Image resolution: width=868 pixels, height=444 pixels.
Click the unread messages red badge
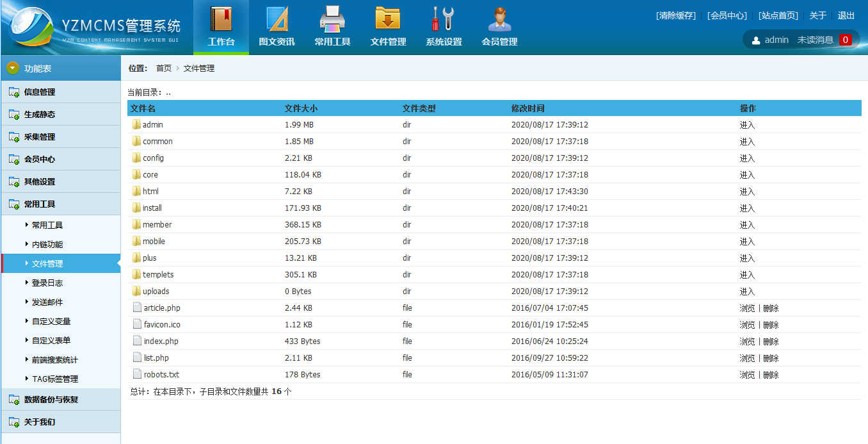(x=846, y=40)
